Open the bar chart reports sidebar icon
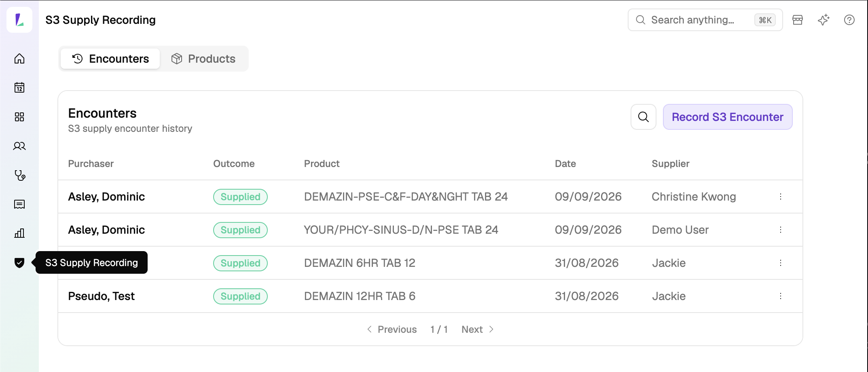 click(19, 233)
